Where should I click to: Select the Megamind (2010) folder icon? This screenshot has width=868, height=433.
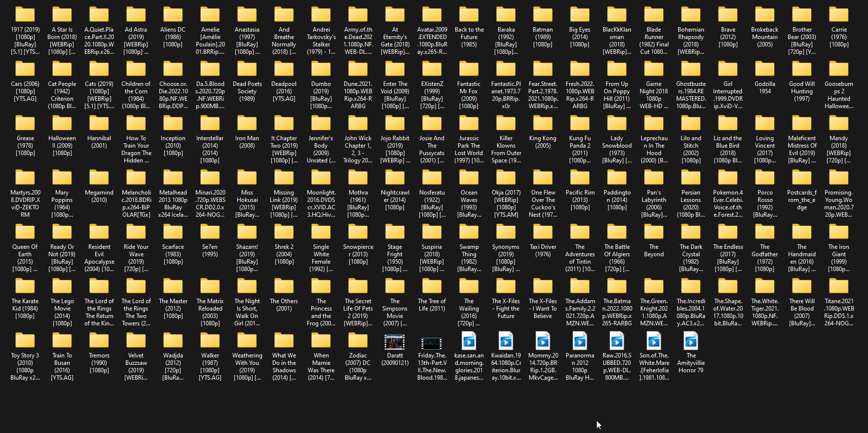pyautogui.click(x=99, y=178)
